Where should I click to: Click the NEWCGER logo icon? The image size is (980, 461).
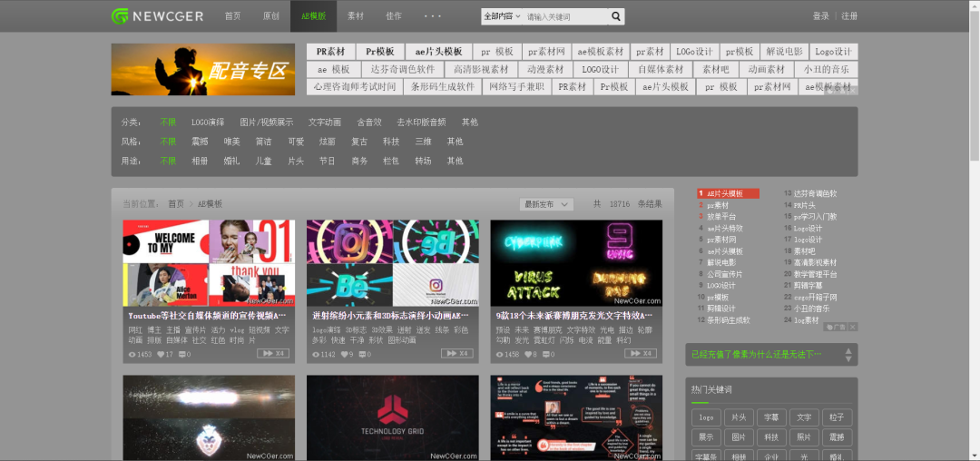coord(120,16)
